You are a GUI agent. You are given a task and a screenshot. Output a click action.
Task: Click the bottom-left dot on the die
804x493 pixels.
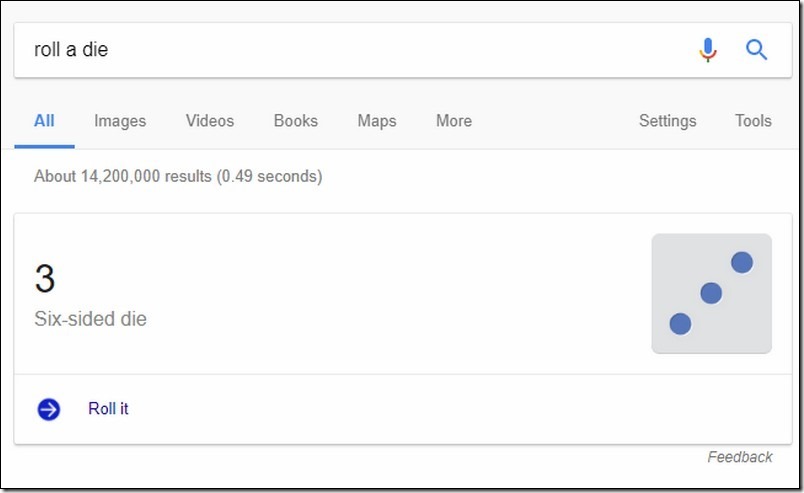point(680,324)
